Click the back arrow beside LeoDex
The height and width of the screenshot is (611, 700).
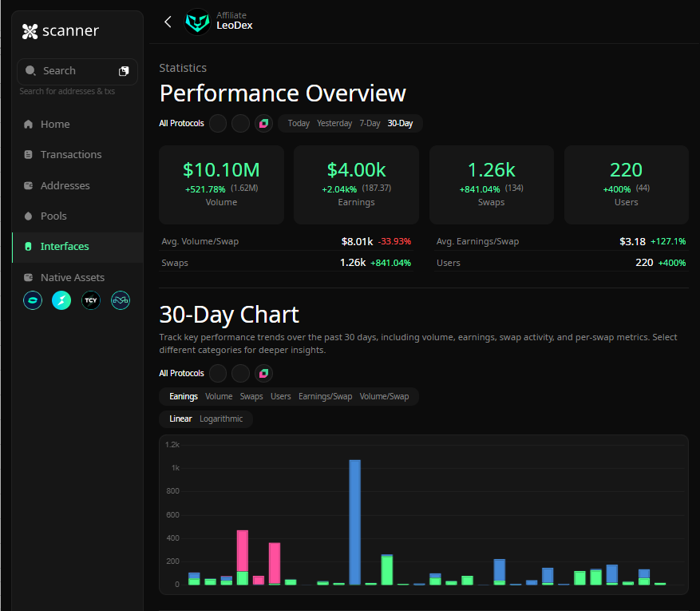pos(168,22)
